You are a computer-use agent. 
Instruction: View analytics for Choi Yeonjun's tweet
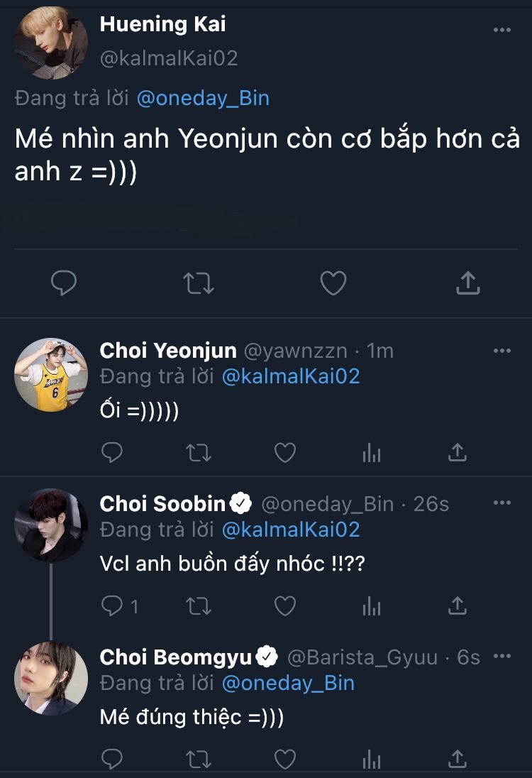[x=372, y=452]
